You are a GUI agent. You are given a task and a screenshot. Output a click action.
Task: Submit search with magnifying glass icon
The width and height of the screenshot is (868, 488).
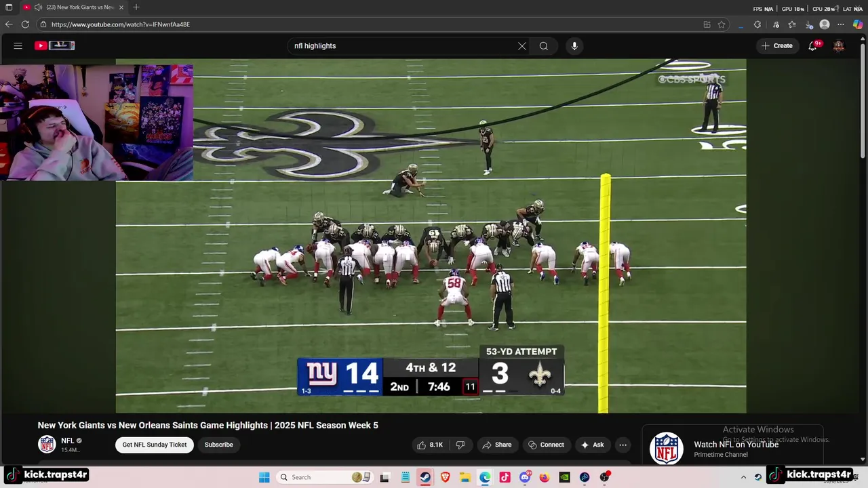pos(544,46)
